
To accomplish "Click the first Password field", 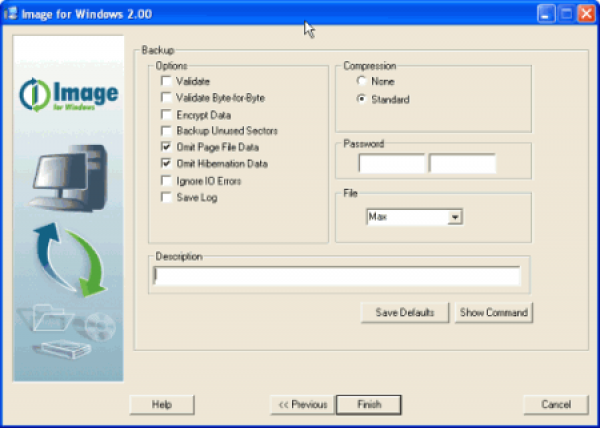I will coord(391,163).
